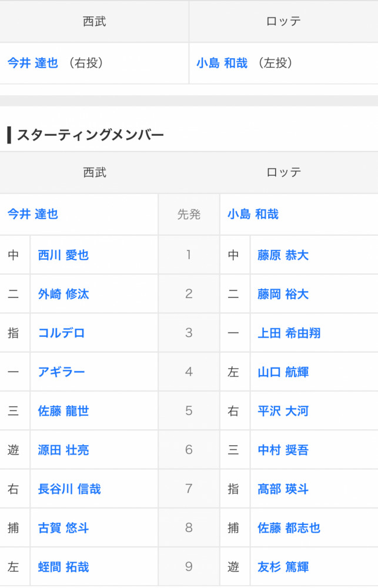Open 友杉 篤輝 player profile

(x=283, y=567)
